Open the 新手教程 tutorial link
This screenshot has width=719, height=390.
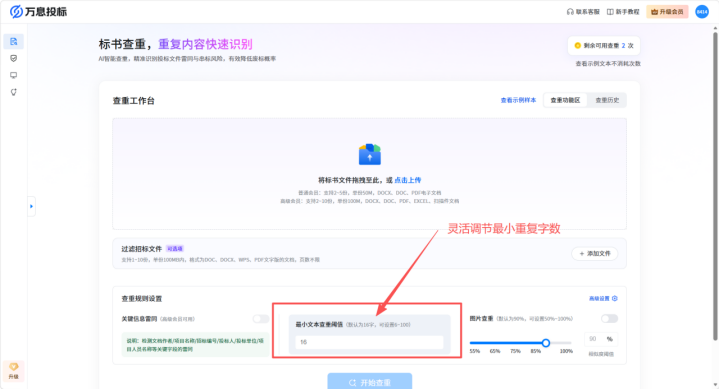pos(623,12)
